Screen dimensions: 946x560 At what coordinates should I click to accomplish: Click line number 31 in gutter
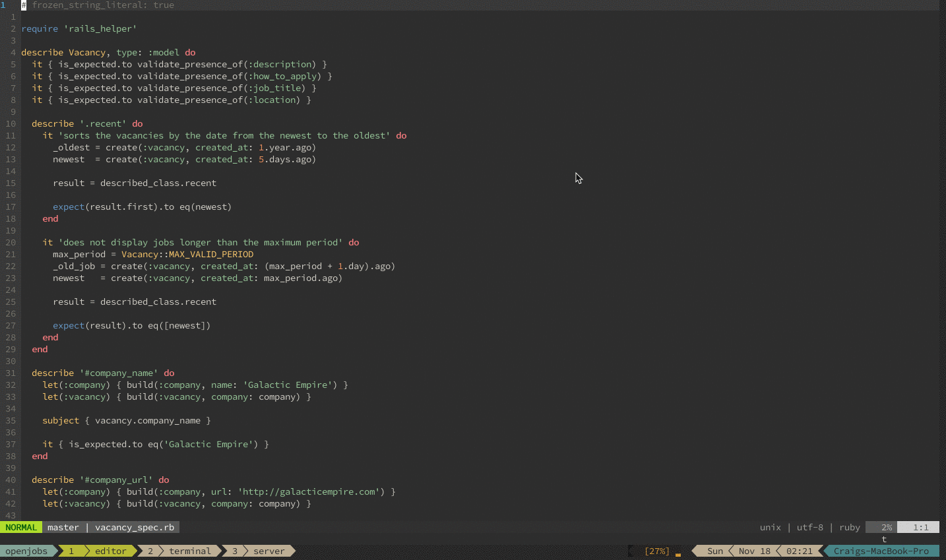[11, 373]
